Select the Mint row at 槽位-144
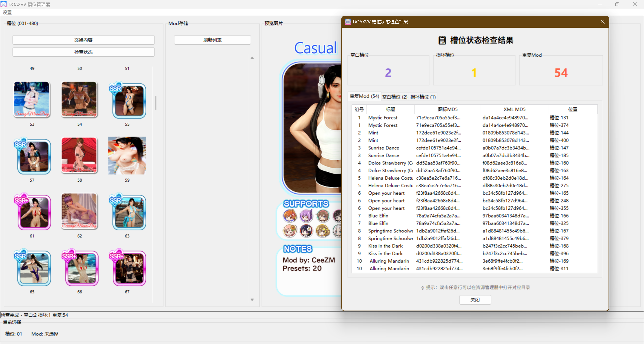 tap(475, 133)
